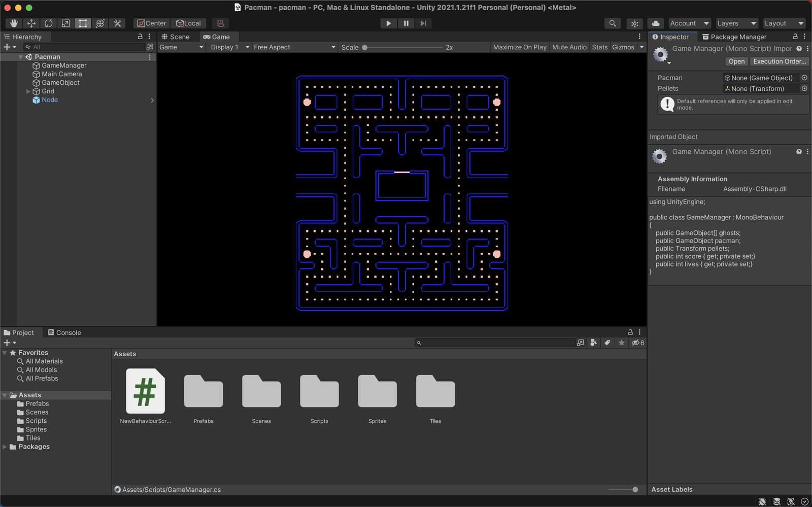This screenshot has width=812, height=507.
Task: Select the Rect tool
Action: pyautogui.click(x=83, y=23)
